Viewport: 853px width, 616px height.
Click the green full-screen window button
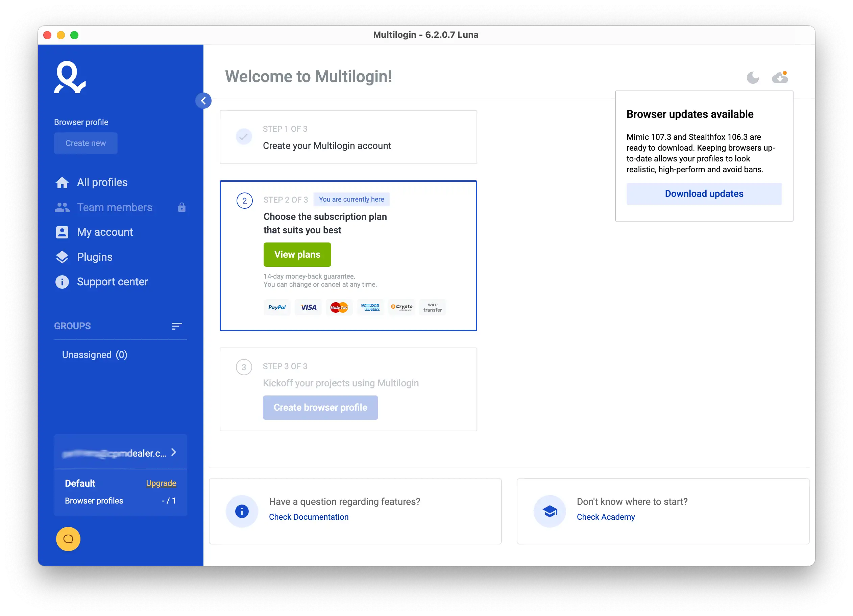pyautogui.click(x=74, y=35)
